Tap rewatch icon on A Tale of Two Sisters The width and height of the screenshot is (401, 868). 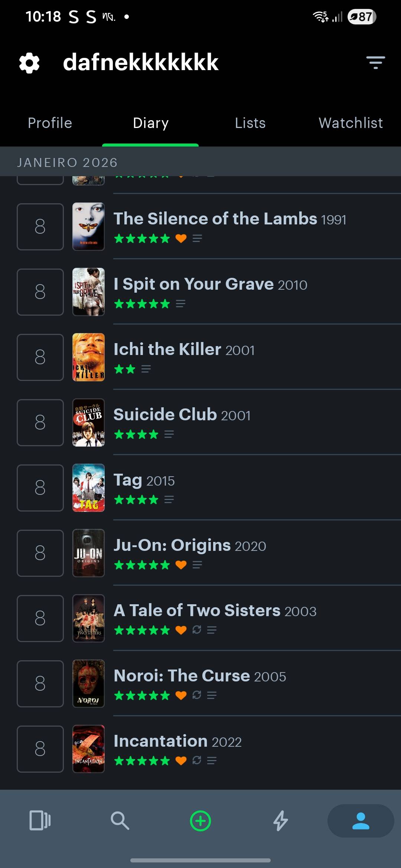(197, 630)
